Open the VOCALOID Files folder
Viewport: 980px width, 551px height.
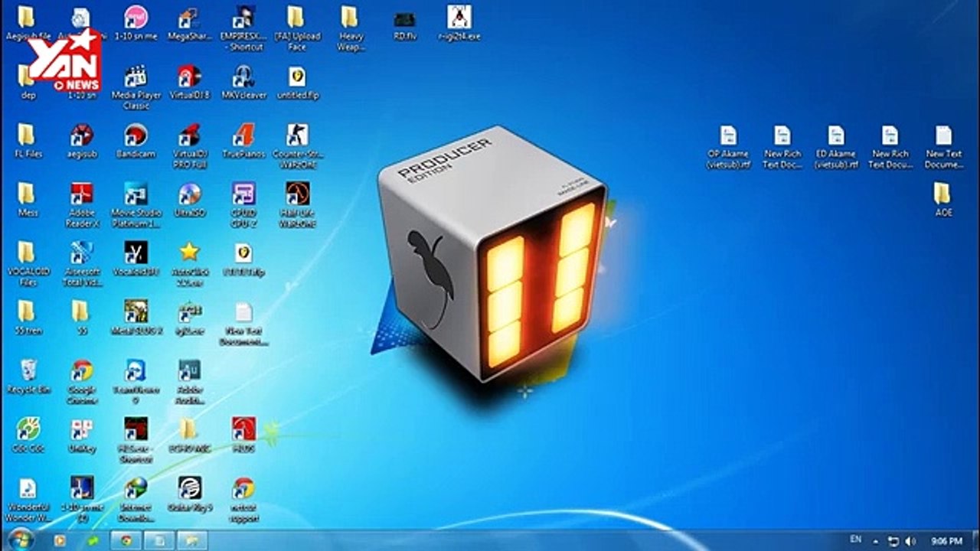pos(27,264)
